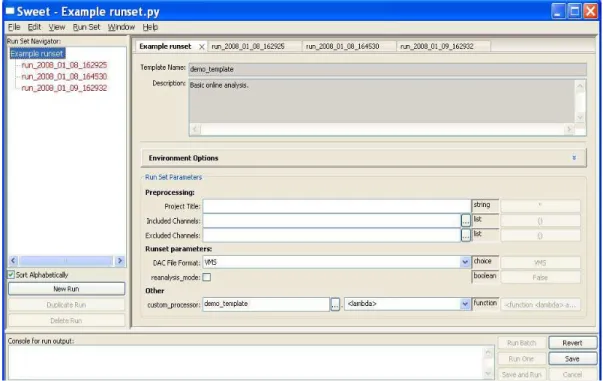Open the DAC File Format dropdown
Image resolution: width=603 pixels, height=381 pixels.
(x=465, y=262)
